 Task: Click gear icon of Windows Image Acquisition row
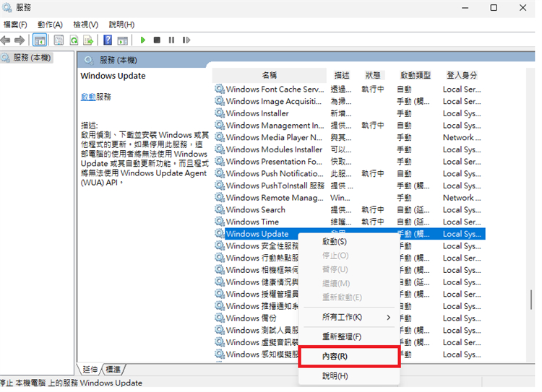(x=219, y=102)
